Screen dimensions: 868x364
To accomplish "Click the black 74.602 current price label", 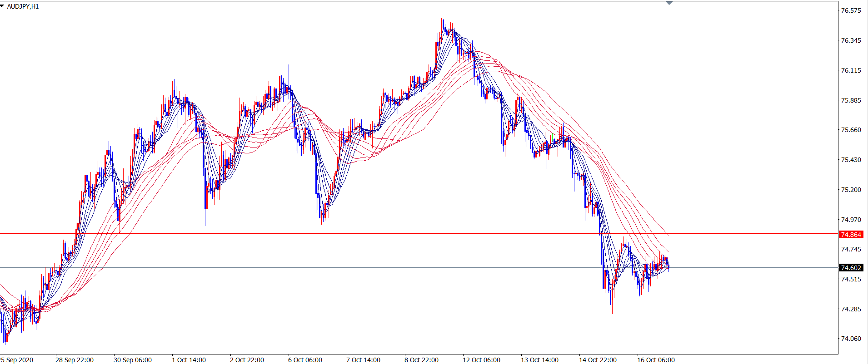I will (851, 268).
